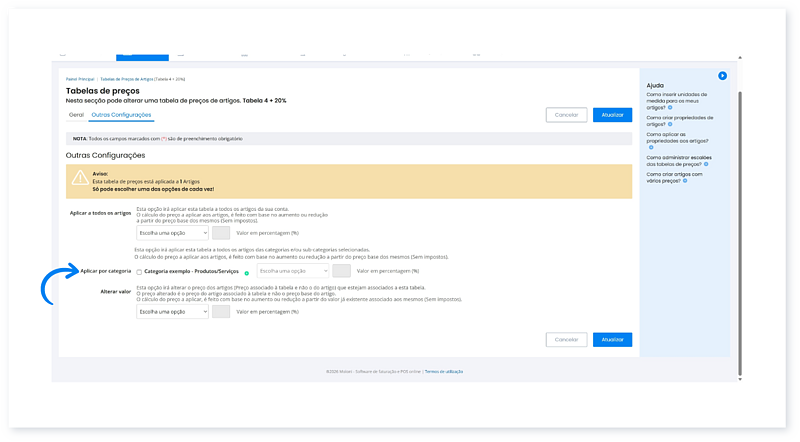The width and height of the screenshot is (800, 442).
Task: Click the bottom Cancelar button
Action: point(566,339)
